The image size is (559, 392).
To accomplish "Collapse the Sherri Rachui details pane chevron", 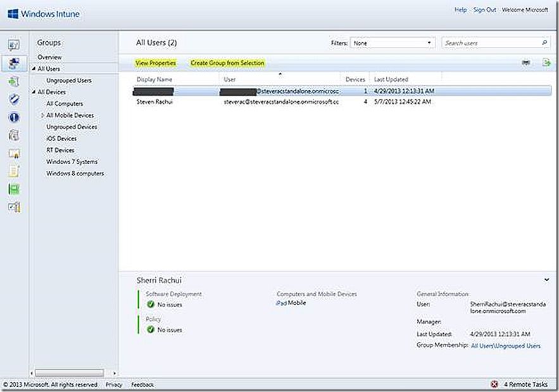I will click(x=546, y=280).
